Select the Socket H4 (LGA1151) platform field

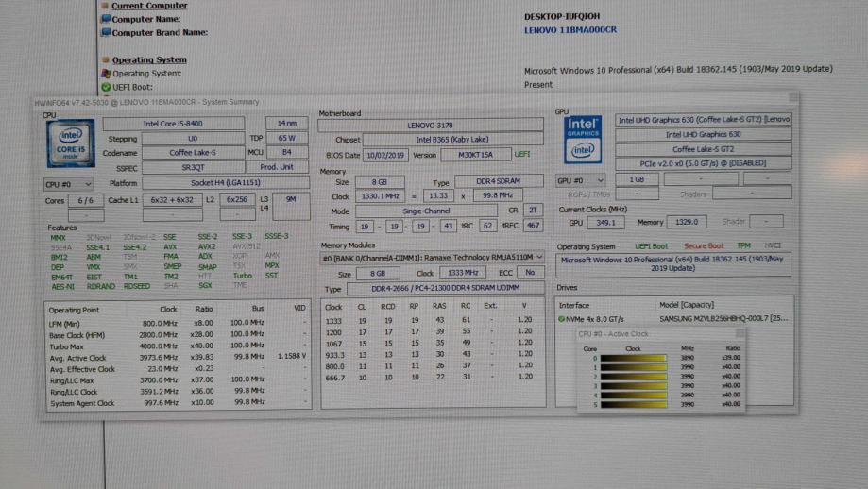click(x=226, y=182)
